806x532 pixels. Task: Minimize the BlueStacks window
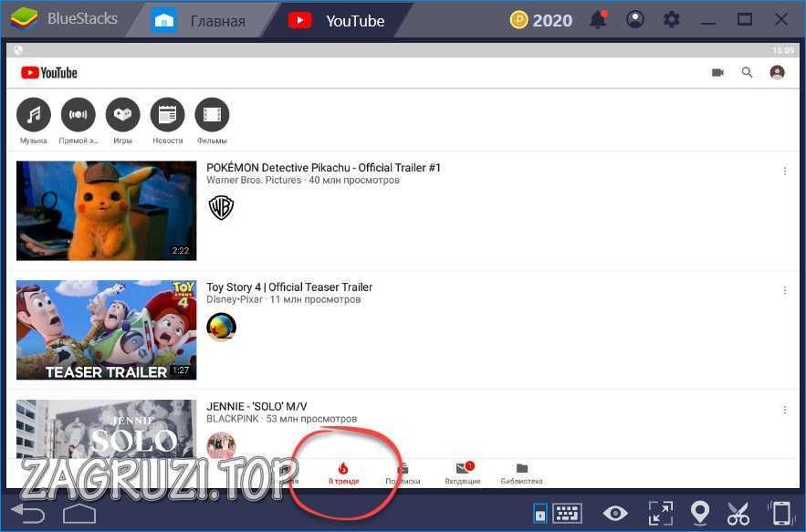pyautogui.click(x=708, y=21)
